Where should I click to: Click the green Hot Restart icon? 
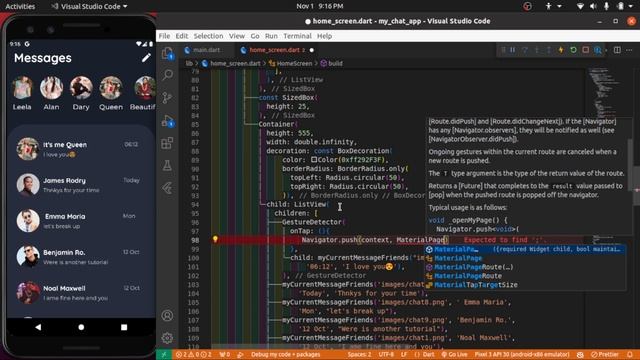tap(573, 50)
